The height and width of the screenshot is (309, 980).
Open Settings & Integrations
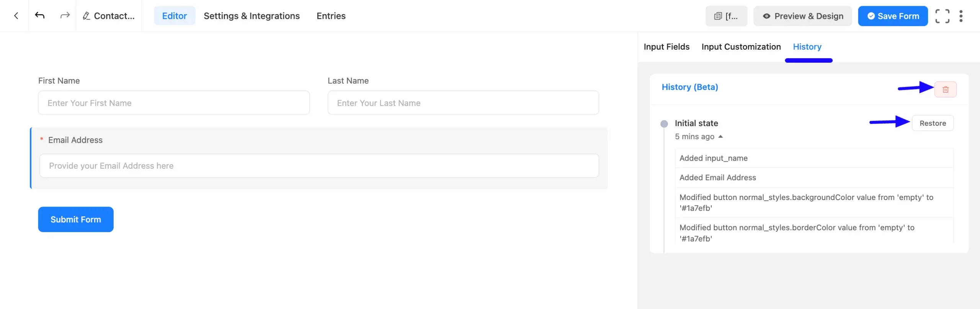[x=252, y=16]
